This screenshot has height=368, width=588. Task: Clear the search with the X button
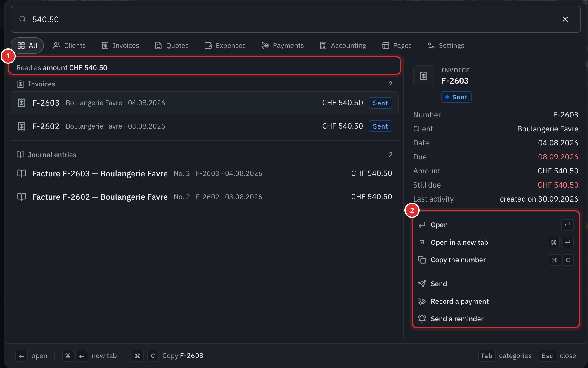565,19
